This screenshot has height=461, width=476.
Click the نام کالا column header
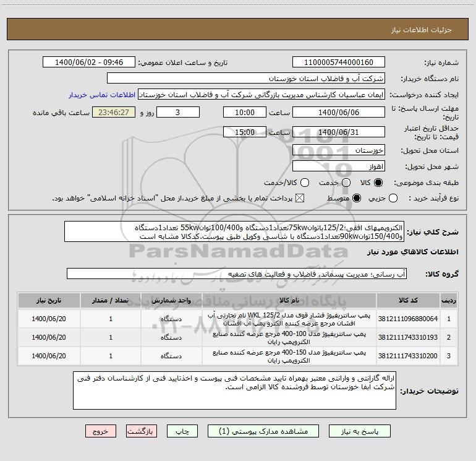289,301
